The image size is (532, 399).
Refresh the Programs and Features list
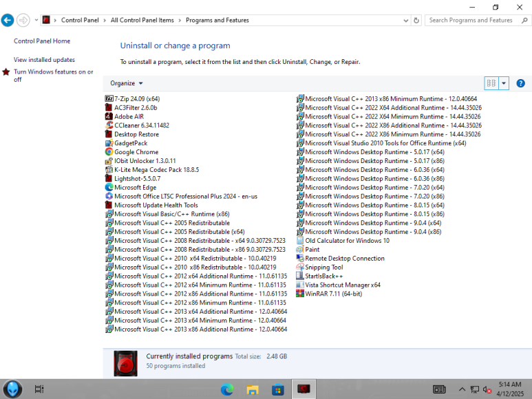416,21
